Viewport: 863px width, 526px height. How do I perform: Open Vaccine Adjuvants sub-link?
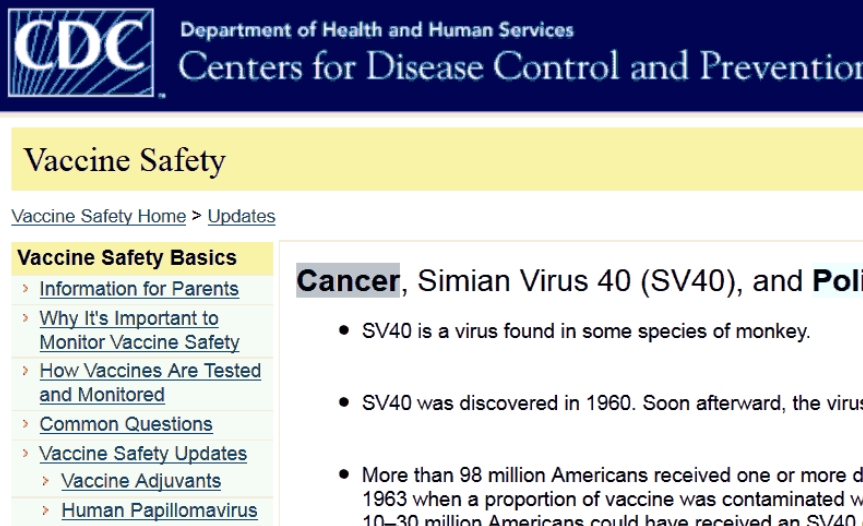tap(141, 481)
